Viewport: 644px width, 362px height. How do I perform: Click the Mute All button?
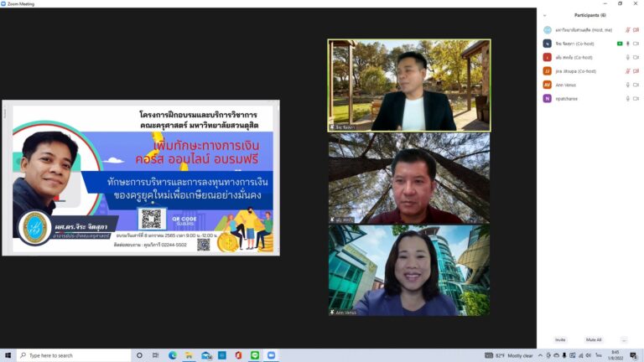(594, 340)
